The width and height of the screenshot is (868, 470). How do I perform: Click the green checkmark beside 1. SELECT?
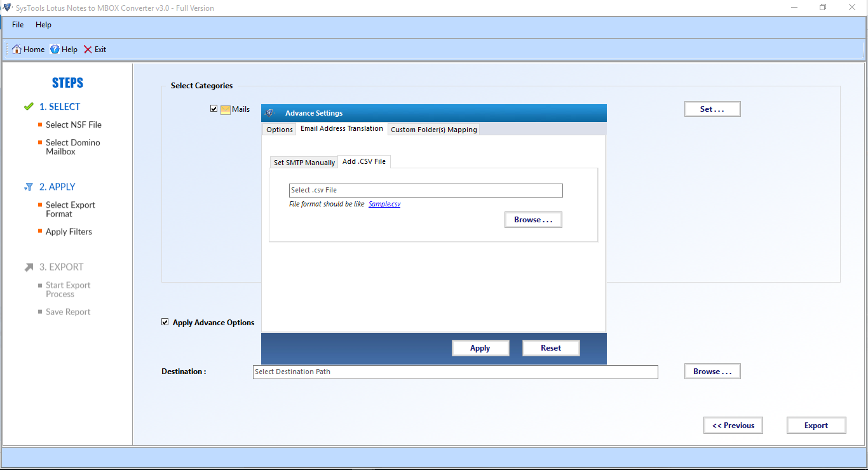pyautogui.click(x=29, y=107)
